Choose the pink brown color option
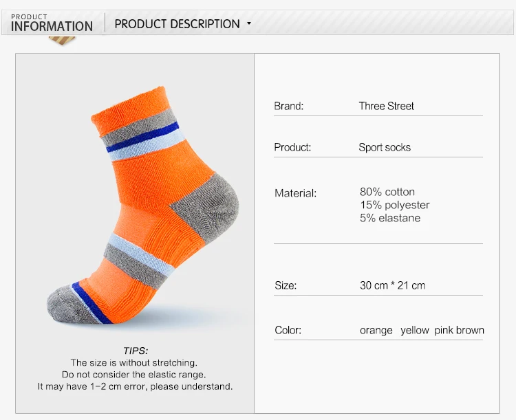This screenshot has height=420, width=516. (x=459, y=330)
